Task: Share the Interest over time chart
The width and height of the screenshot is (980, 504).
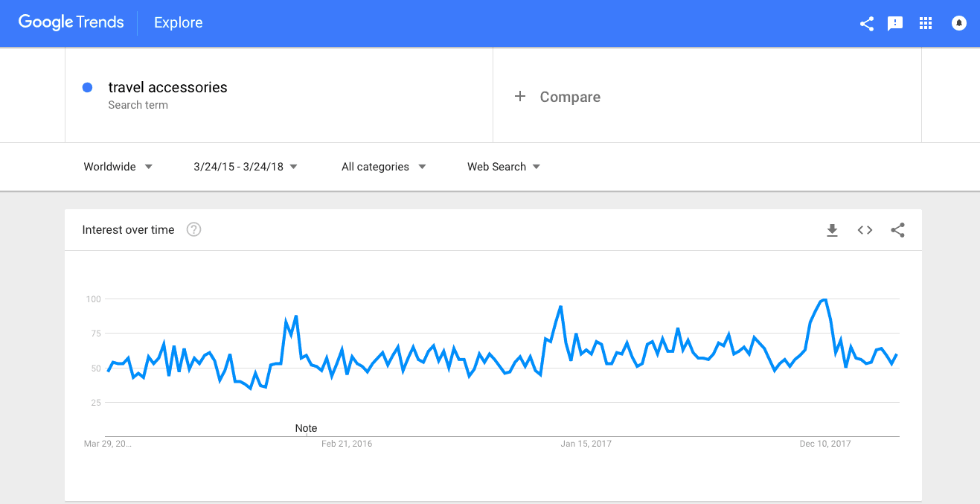Action: (x=897, y=230)
